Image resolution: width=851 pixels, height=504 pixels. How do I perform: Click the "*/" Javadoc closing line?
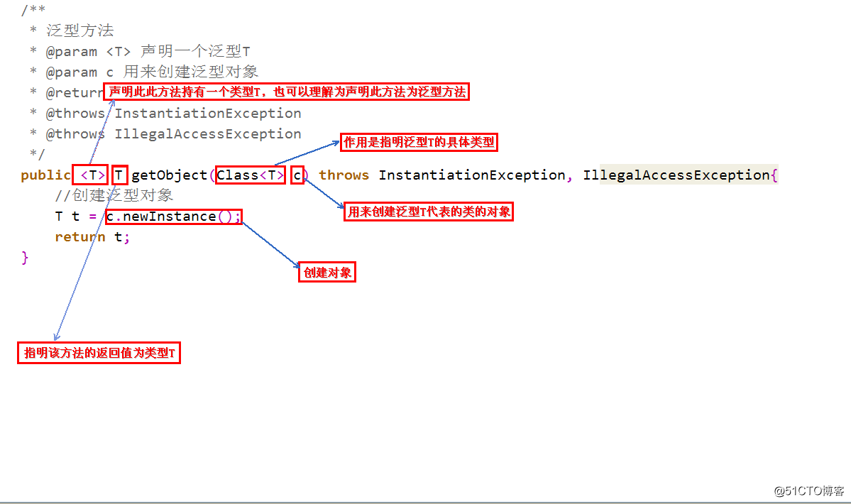[38, 154]
